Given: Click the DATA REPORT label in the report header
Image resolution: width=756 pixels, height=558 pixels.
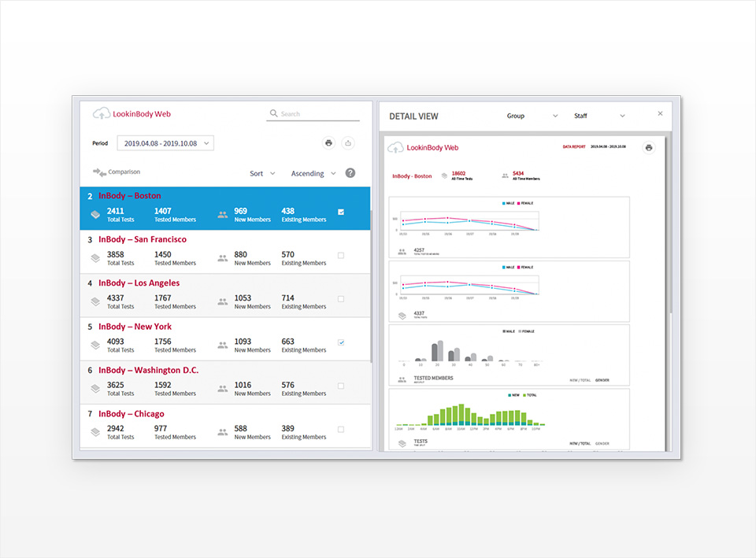Looking at the screenshot, I should 574,146.
